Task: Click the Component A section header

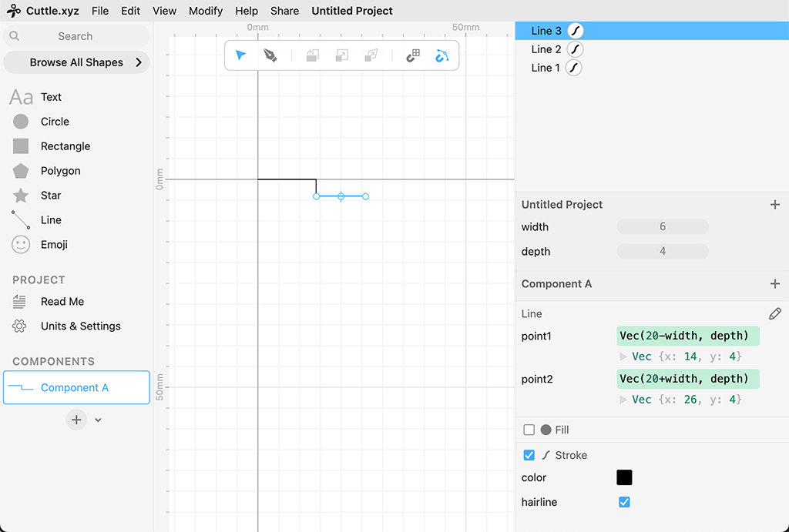Action: tap(556, 284)
